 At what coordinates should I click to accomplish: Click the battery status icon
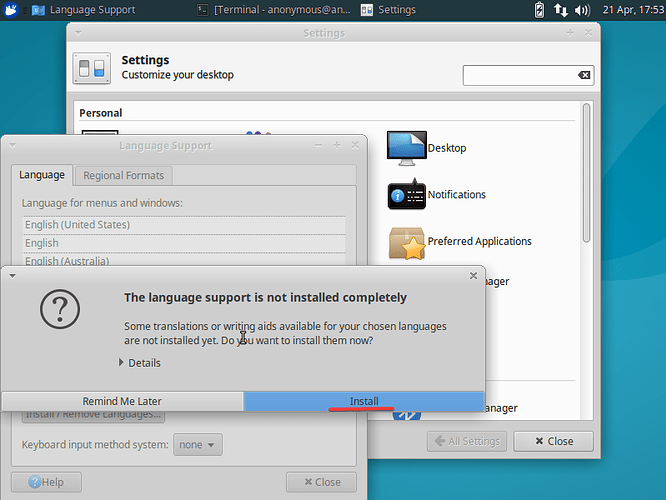pyautogui.click(x=540, y=10)
